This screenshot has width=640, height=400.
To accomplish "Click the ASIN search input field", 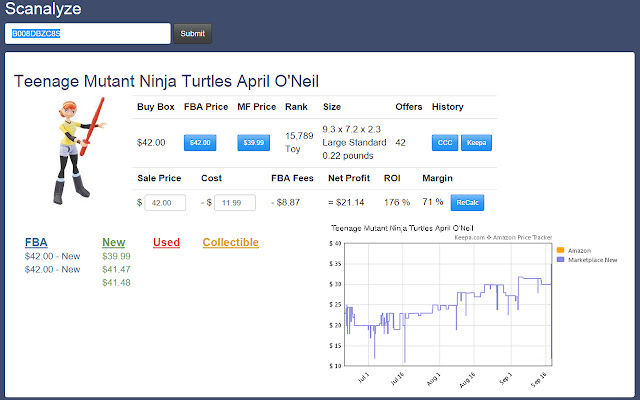I will pos(88,33).
